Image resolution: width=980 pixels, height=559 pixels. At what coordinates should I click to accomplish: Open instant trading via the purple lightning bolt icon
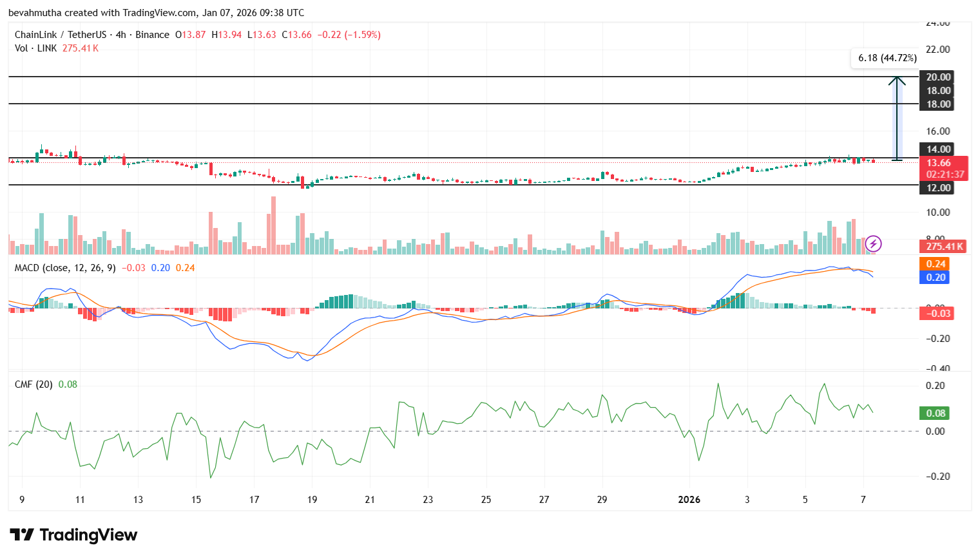[x=873, y=244]
